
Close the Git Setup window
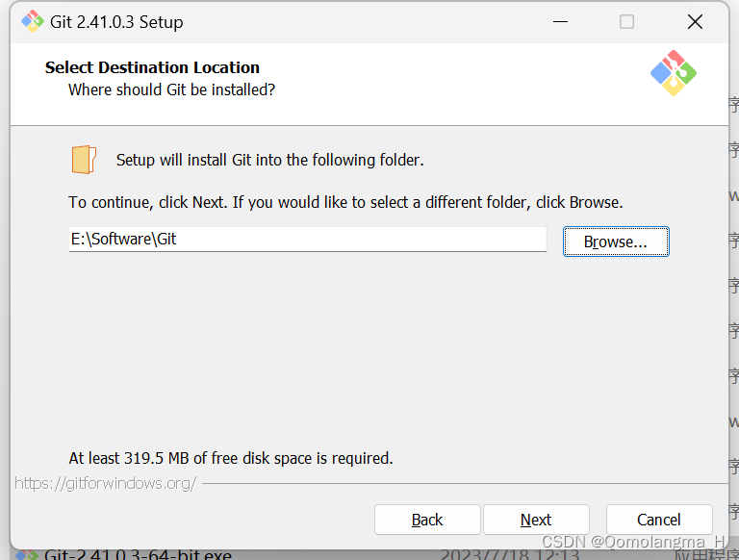(x=695, y=21)
